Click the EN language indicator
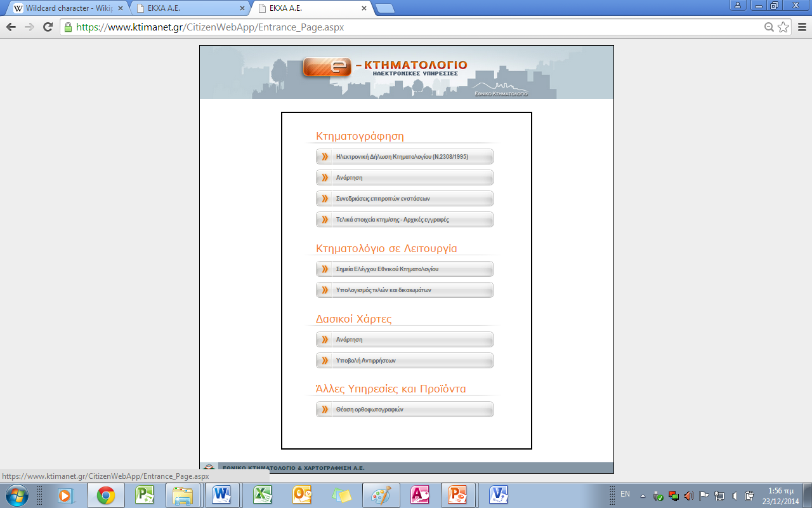This screenshot has width=812, height=508. pos(625,495)
